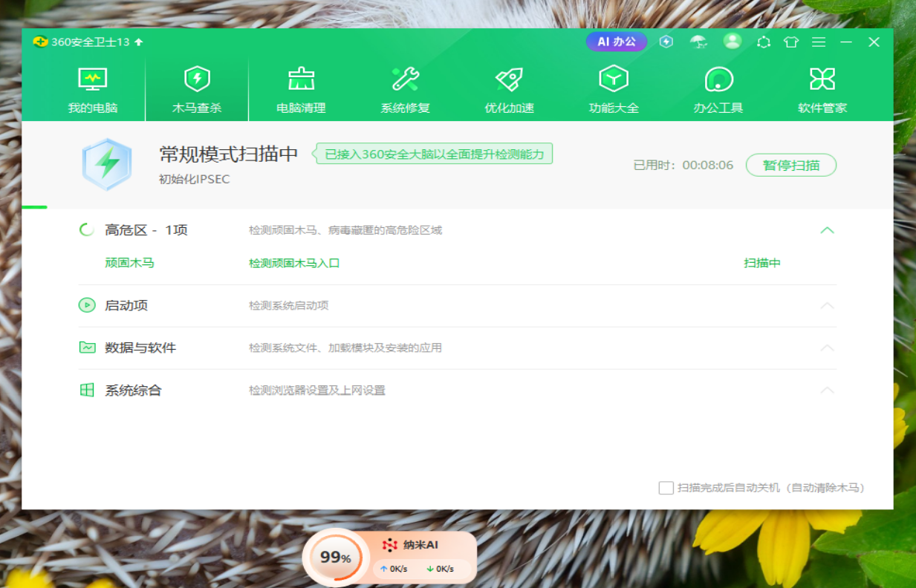Click the 纳米AI logo icon
The height and width of the screenshot is (588, 916).
pyautogui.click(x=389, y=545)
